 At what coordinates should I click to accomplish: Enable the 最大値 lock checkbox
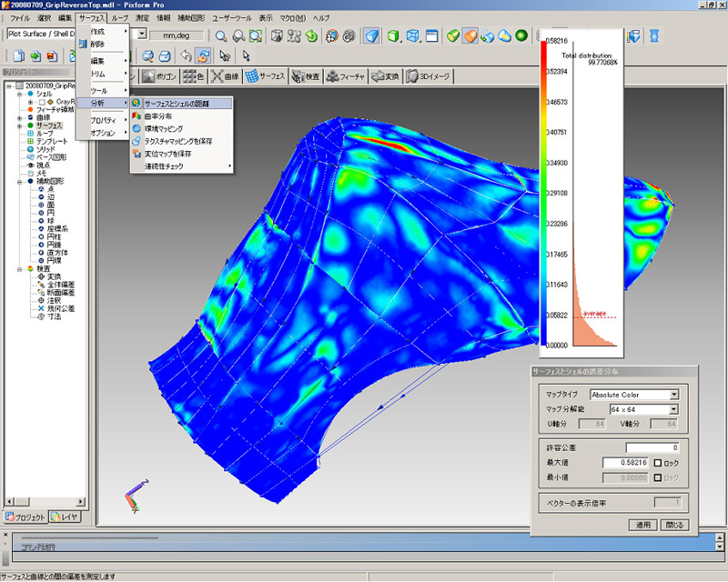point(658,463)
